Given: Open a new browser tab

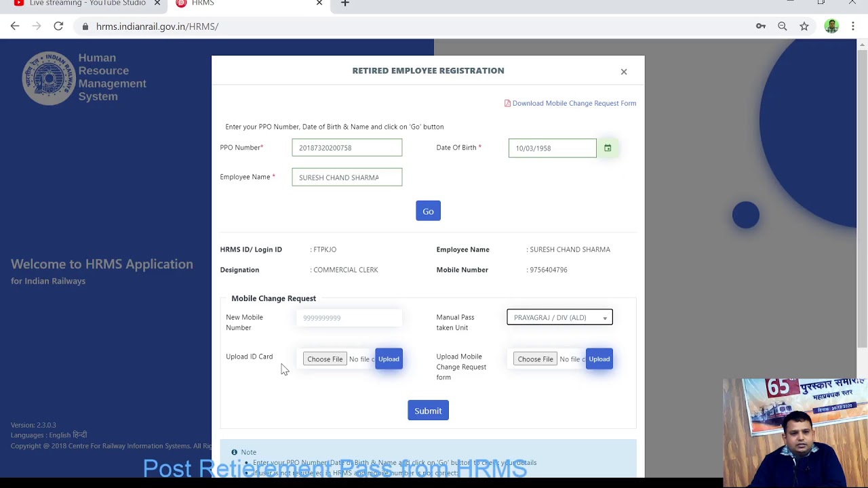Looking at the screenshot, I should pyautogui.click(x=344, y=3).
